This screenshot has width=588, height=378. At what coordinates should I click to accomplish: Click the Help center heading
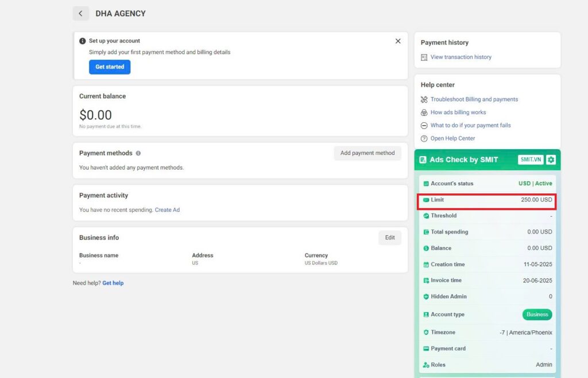click(x=438, y=85)
